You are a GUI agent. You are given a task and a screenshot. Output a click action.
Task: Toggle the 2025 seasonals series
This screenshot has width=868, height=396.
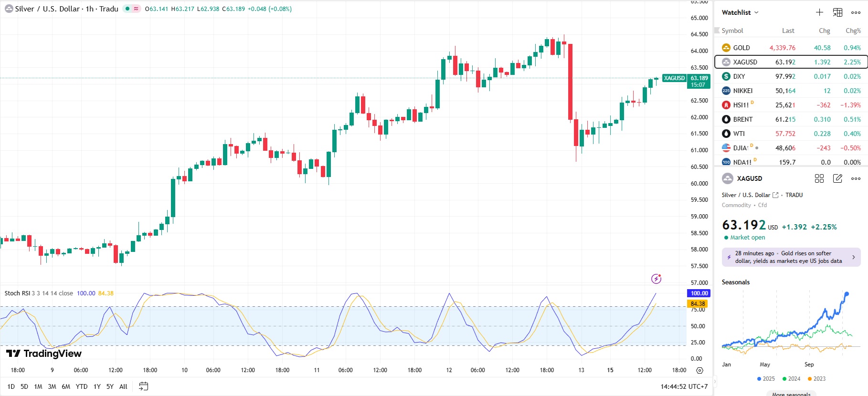click(766, 379)
